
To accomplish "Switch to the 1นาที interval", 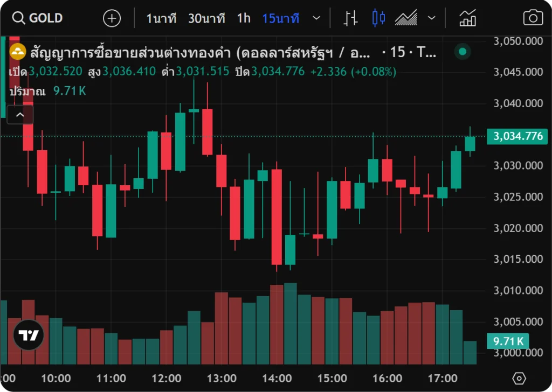I will click(x=161, y=18).
